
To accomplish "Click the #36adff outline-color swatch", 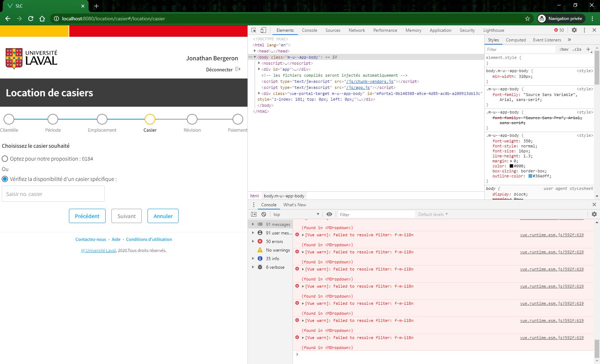I will [530, 176].
